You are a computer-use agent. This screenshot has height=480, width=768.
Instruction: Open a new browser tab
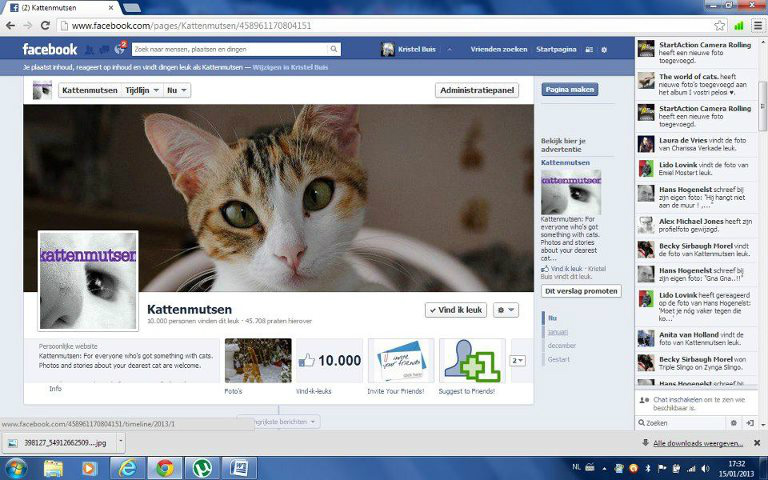(131, 7)
